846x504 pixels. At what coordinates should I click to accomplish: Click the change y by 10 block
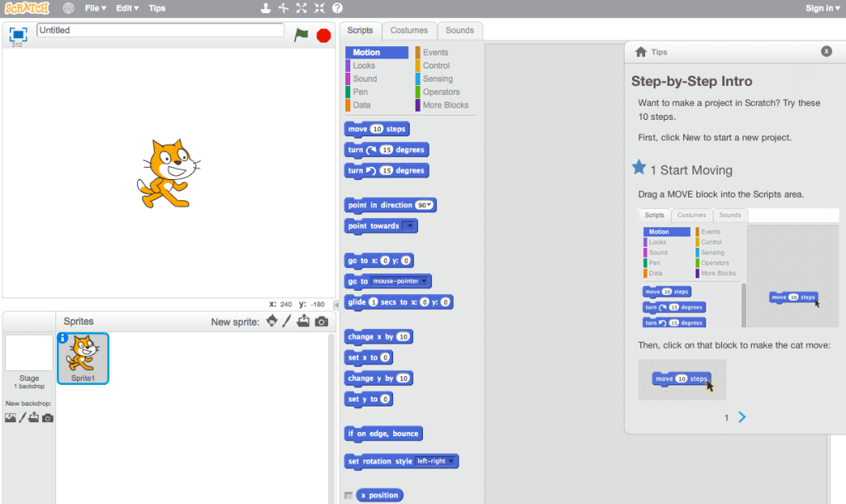[x=378, y=378]
